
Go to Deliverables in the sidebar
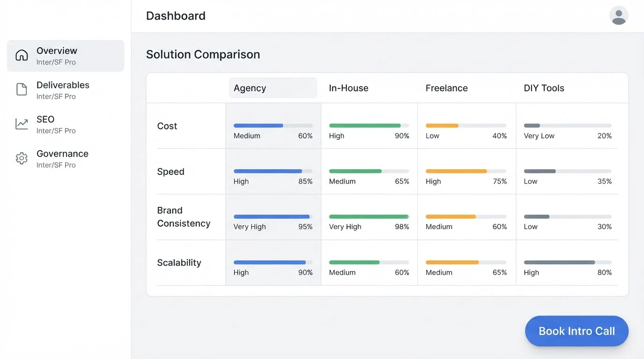[66, 90]
